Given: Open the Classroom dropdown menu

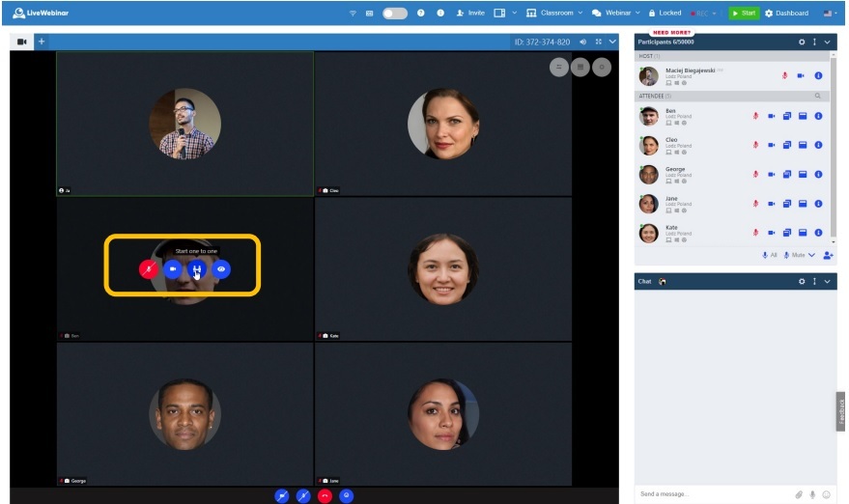Looking at the screenshot, I should pos(555,14).
